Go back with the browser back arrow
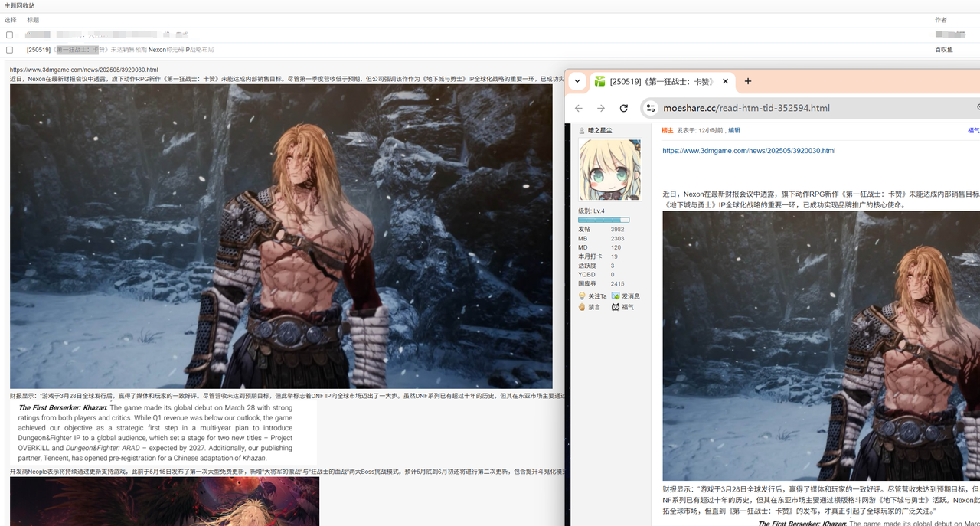 click(579, 108)
